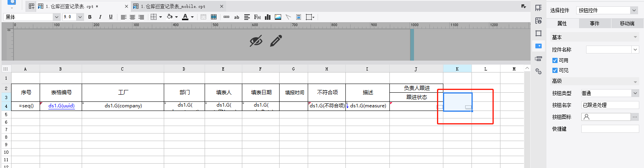
Task: Open conditional attributes panel in sidebar
Action: 539,59
